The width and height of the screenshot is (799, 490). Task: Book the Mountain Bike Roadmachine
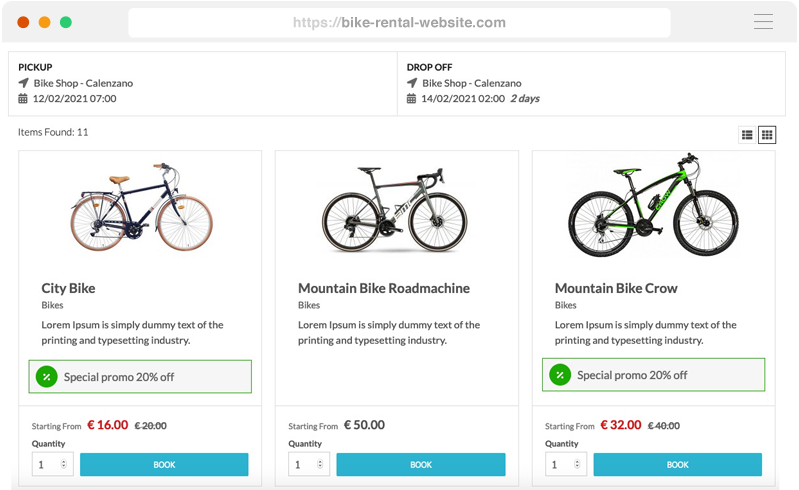(420, 465)
